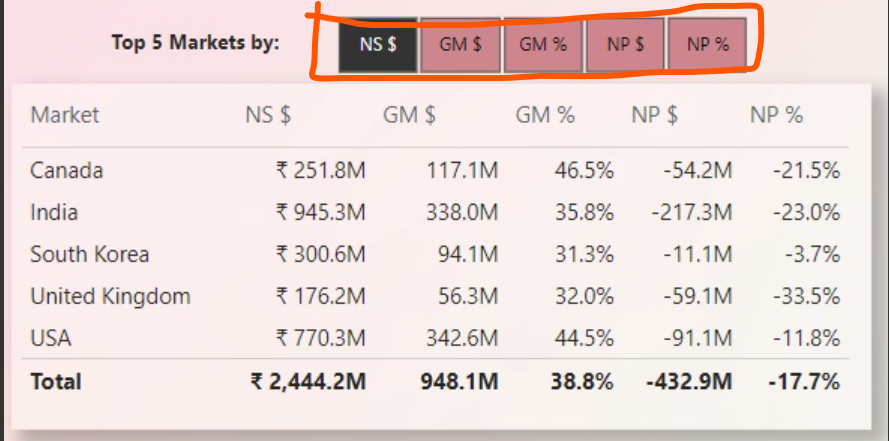The height and width of the screenshot is (441, 889).
Task: Click total net sales ₹ 2,444.2M cell
Action: coord(308,381)
